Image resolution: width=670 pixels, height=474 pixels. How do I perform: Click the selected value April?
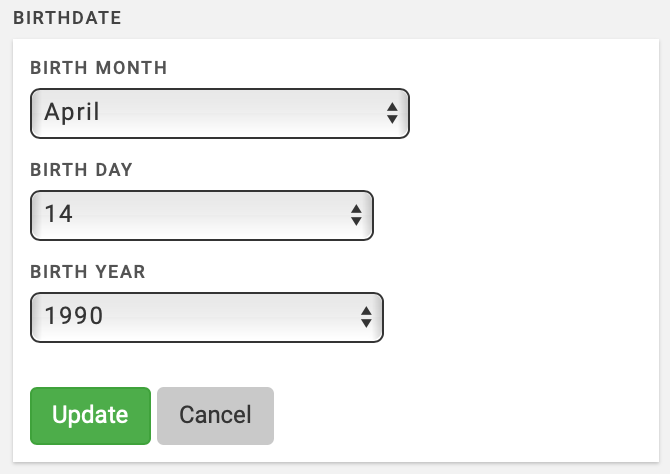click(x=72, y=113)
